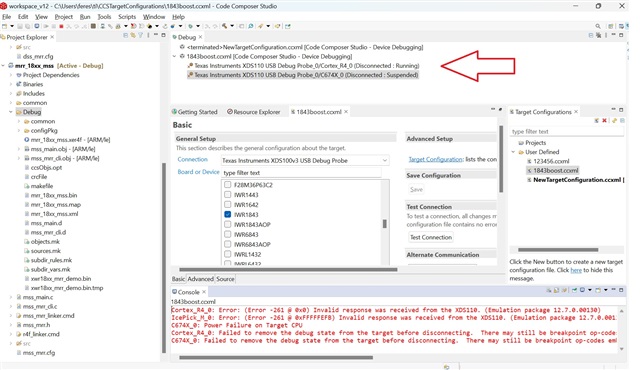Click the Scroll Lock icon in Console toolbar

coord(557,290)
